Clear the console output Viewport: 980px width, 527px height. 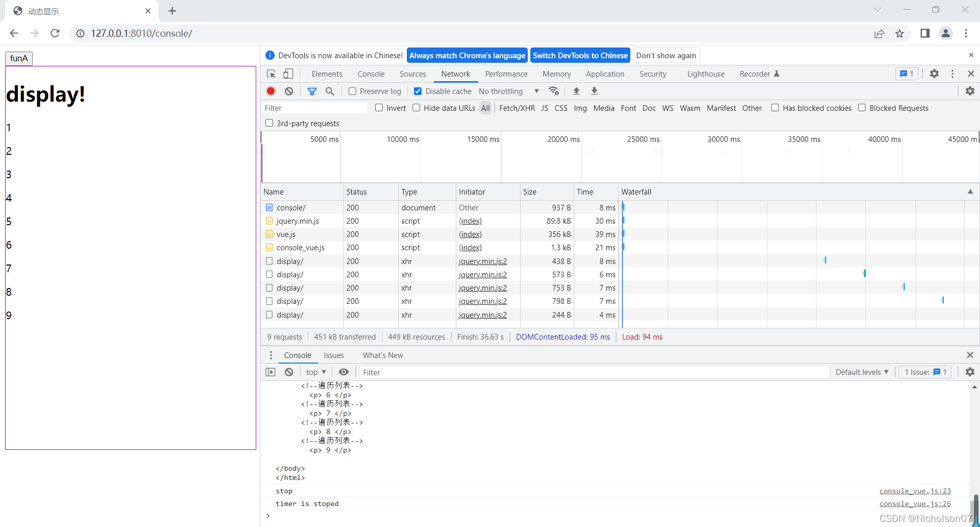tap(289, 372)
